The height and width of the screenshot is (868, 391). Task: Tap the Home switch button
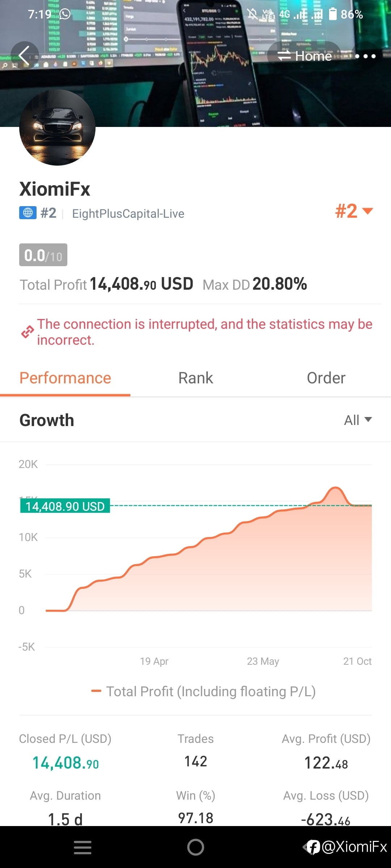(304, 56)
